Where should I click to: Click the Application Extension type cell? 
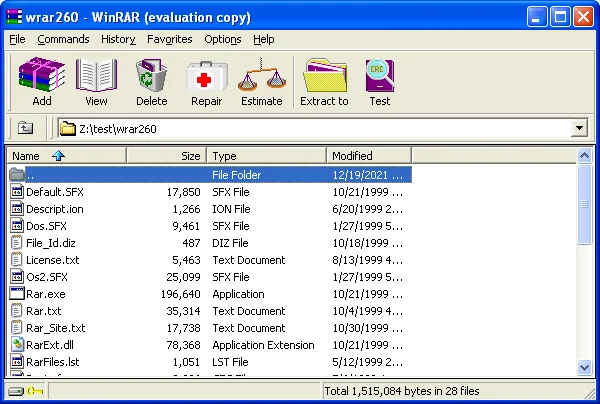pyautogui.click(x=263, y=345)
